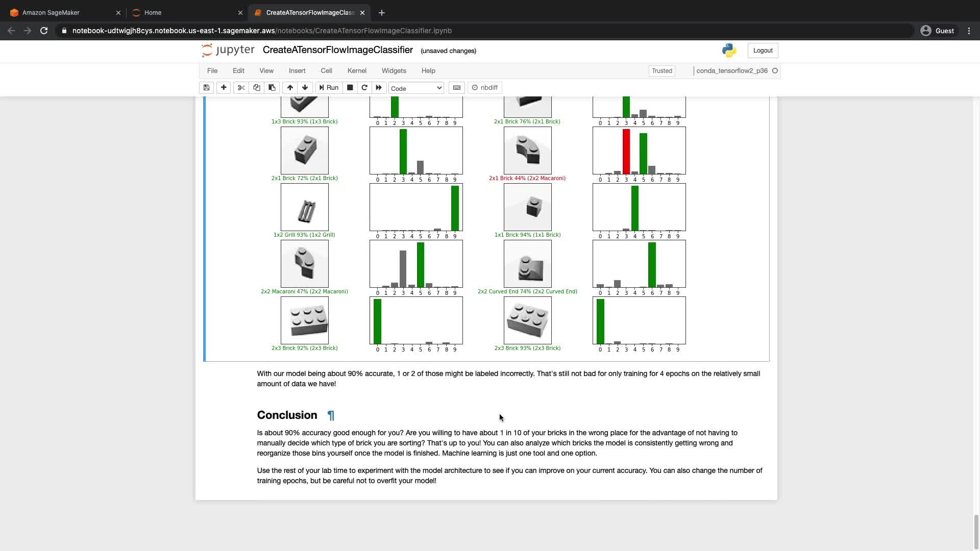Screen dimensions: 980x551
Task: Open the Kernel menu
Action: coord(357,71)
